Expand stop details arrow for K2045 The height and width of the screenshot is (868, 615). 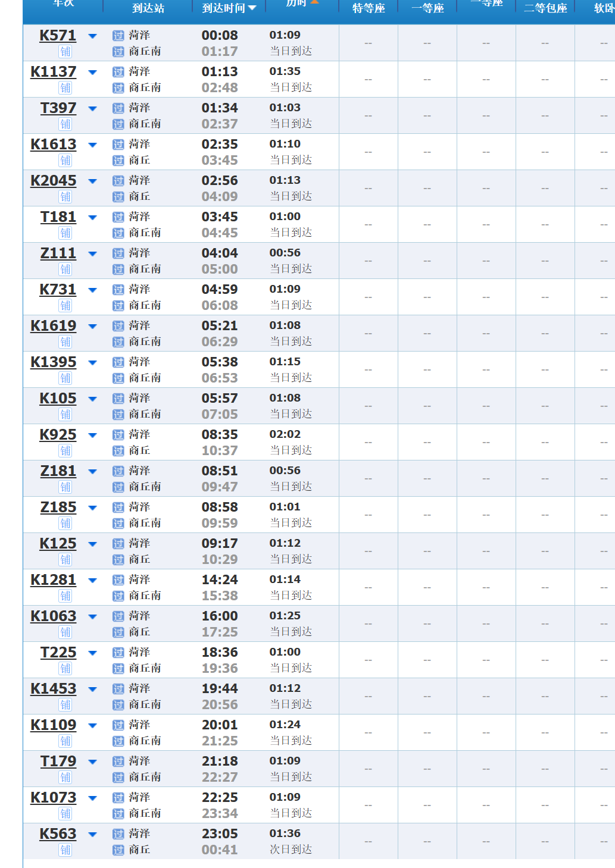pos(92,181)
